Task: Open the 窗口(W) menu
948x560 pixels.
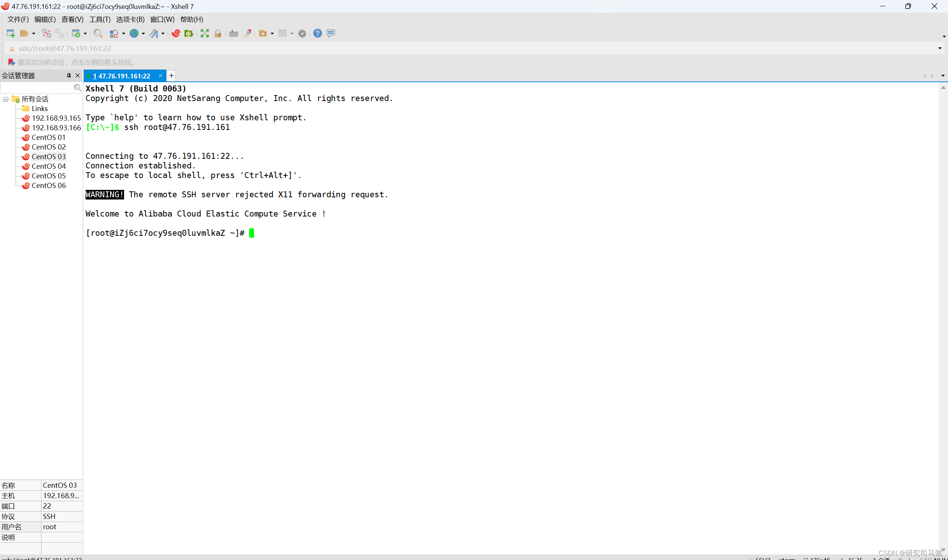Action: [162, 19]
